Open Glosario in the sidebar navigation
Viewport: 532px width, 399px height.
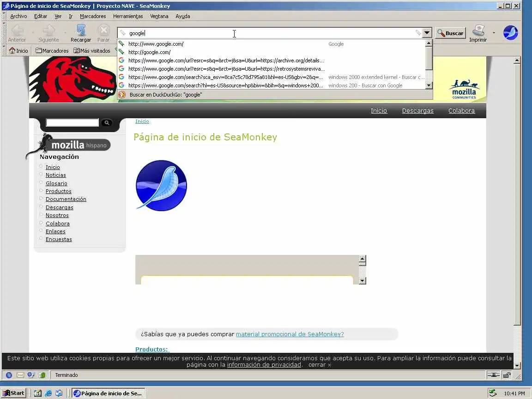[56, 183]
